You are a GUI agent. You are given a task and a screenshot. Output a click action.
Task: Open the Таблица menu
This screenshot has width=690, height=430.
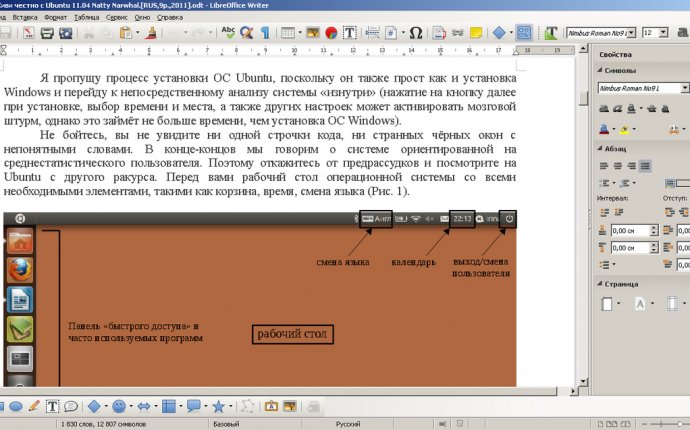(x=86, y=17)
